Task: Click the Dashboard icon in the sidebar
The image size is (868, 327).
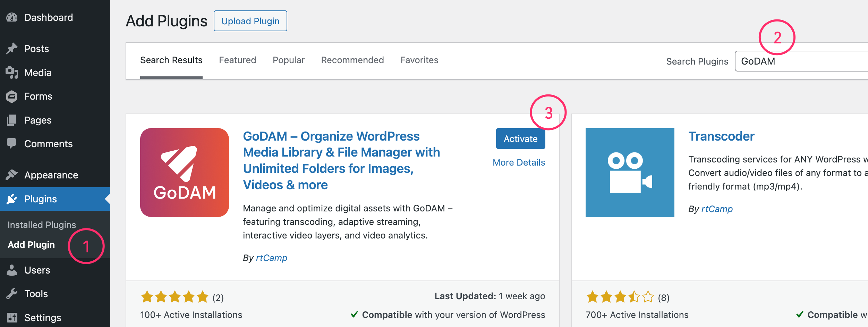Action: pos(12,17)
